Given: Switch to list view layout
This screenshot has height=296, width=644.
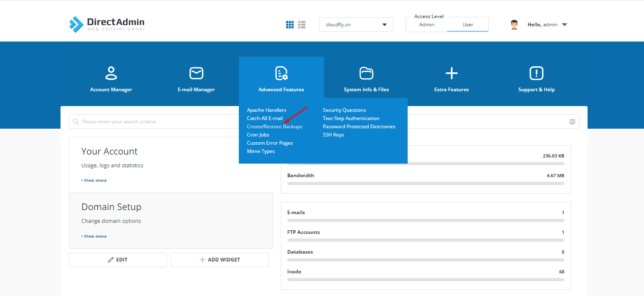Looking at the screenshot, I should [302, 25].
